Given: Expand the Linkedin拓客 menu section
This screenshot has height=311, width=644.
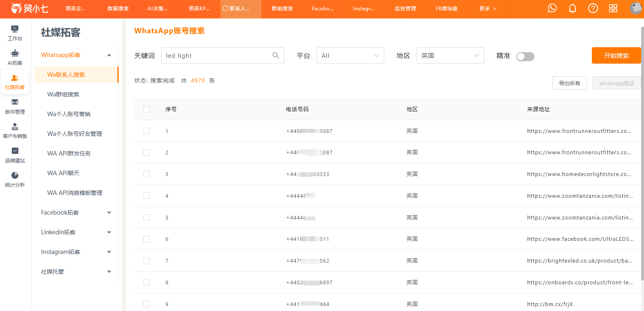Looking at the screenshot, I should (x=76, y=232).
